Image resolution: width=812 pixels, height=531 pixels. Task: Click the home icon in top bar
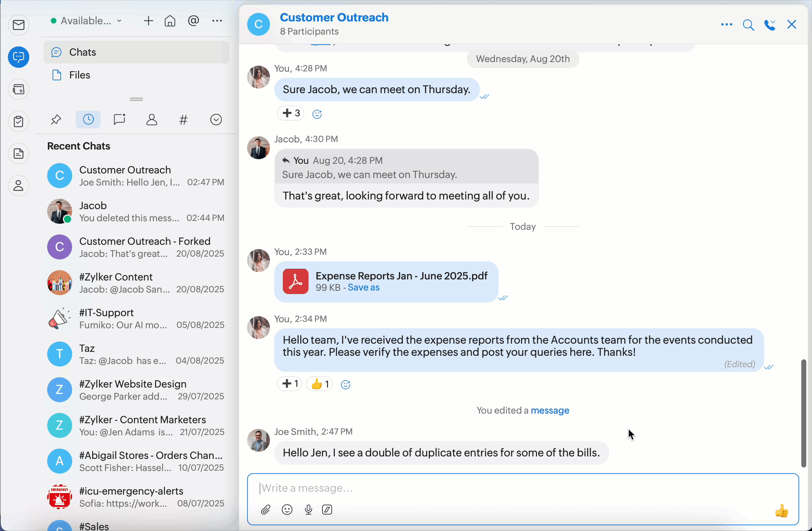pos(170,21)
